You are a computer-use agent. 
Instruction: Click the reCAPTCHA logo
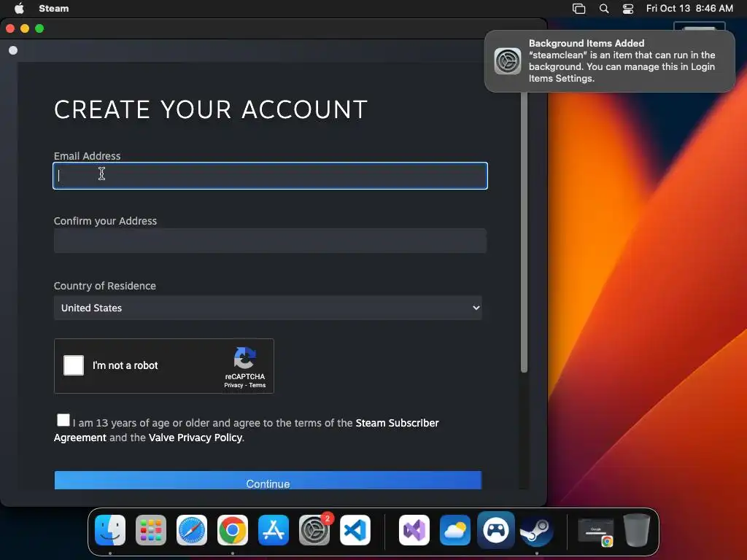pos(245,358)
